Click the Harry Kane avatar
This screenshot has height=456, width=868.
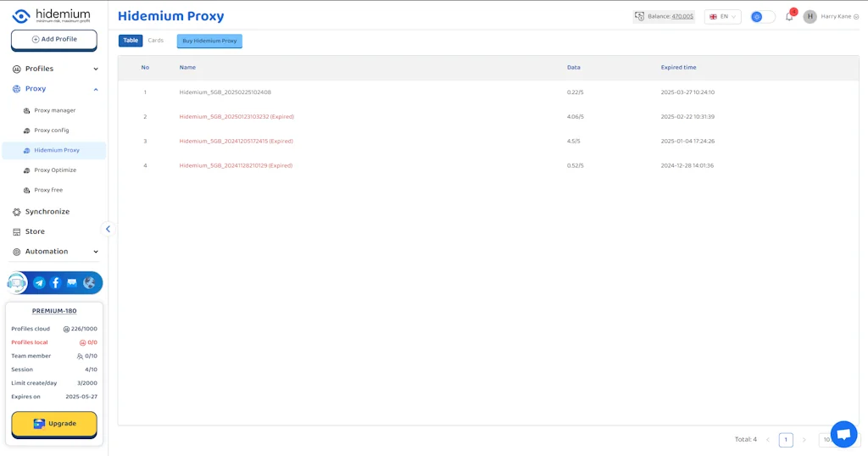(810, 17)
